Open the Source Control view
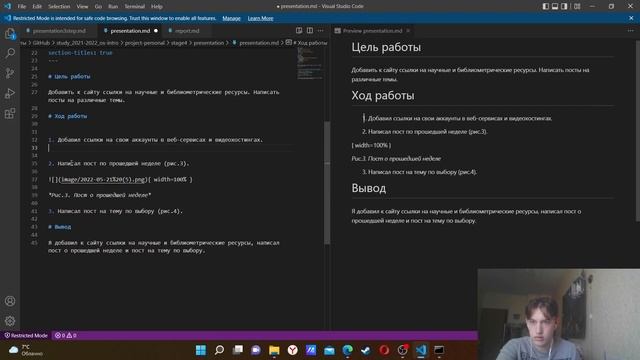Image resolution: width=640 pixels, height=360 pixels. (10, 73)
